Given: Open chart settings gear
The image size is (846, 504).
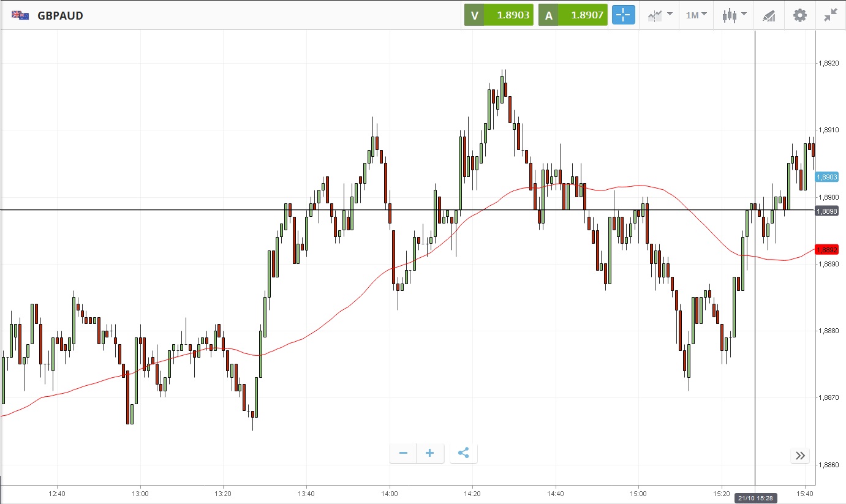Looking at the screenshot, I should pyautogui.click(x=800, y=15).
